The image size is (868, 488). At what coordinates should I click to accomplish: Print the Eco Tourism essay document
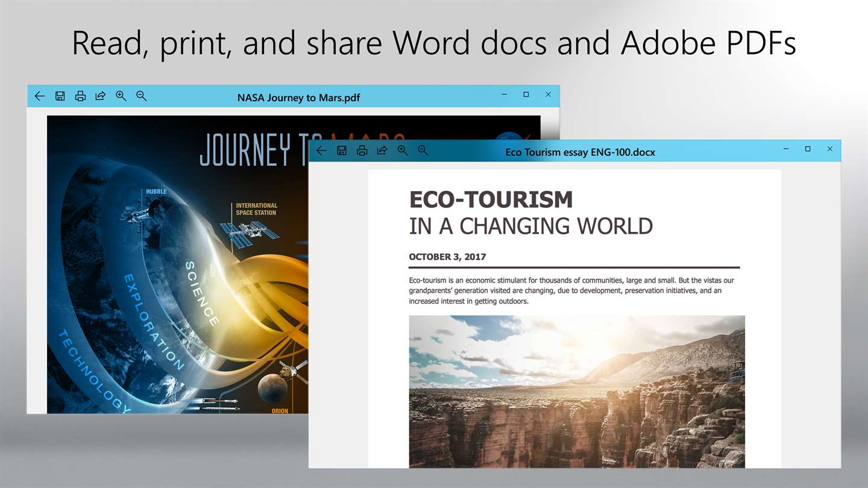[x=362, y=151]
